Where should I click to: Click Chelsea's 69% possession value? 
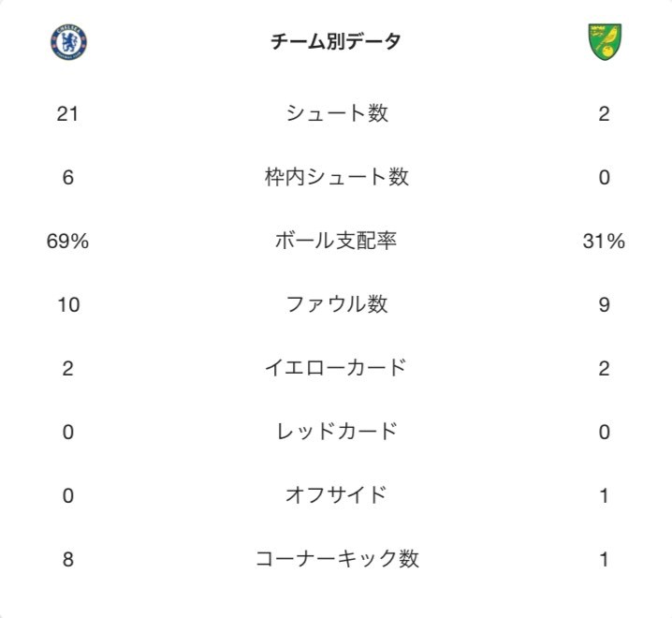point(67,241)
